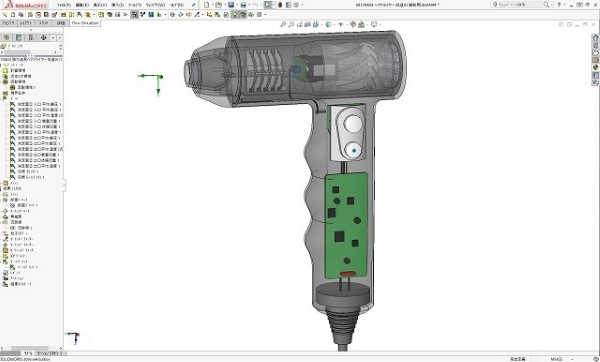Click the Zoom to Fit magnifier icon

coord(283,24)
